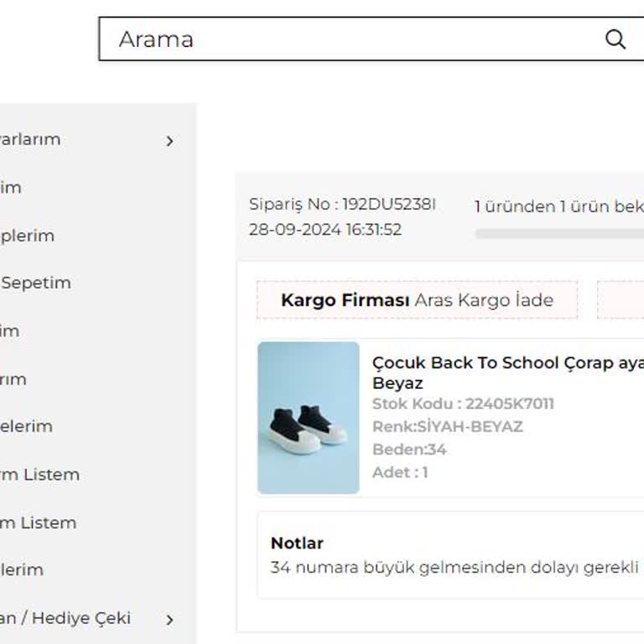The height and width of the screenshot is (644, 644).
Task: Click the magnifier search icon
Action: tap(615, 39)
